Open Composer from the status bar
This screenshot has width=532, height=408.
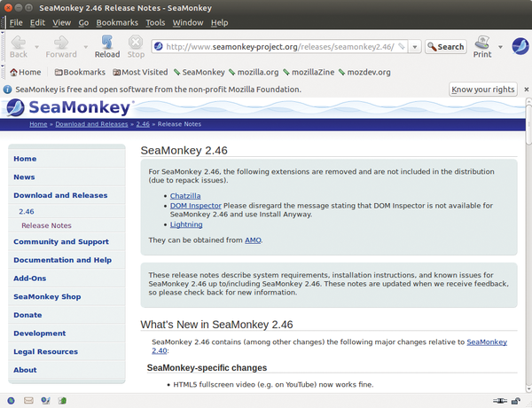(x=45, y=401)
